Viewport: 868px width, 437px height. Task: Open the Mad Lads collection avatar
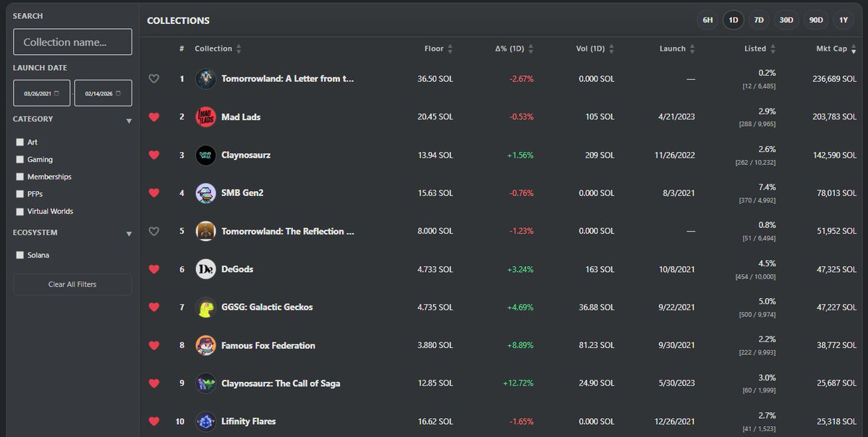[205, 117]
